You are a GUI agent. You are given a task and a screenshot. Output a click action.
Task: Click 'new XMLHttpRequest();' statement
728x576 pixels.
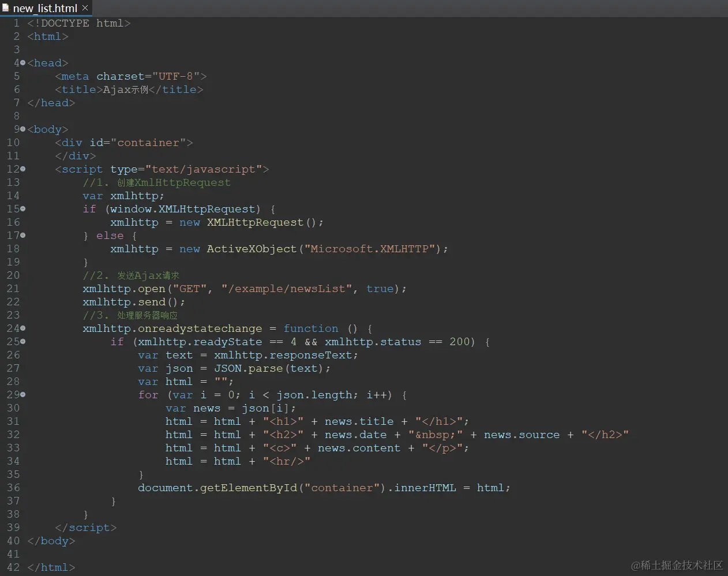tap(252, 222)
